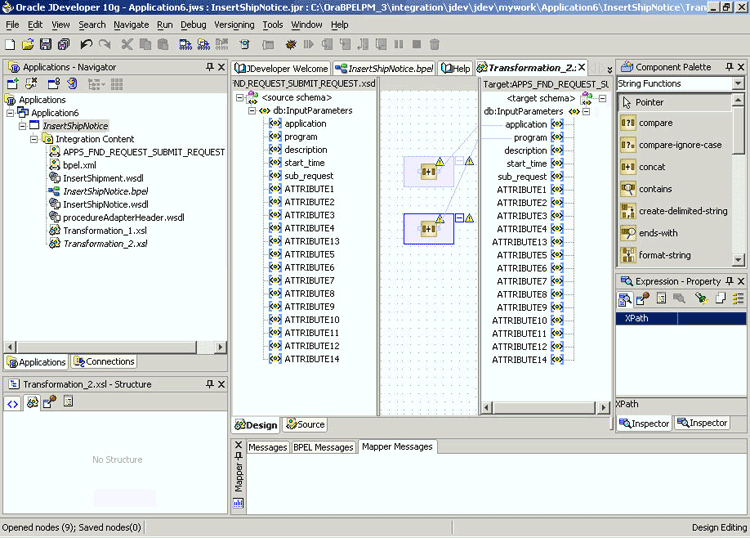Click the Open folder toolbar icon
Viewport: 750px width, 538px height.
pos(28,44)
